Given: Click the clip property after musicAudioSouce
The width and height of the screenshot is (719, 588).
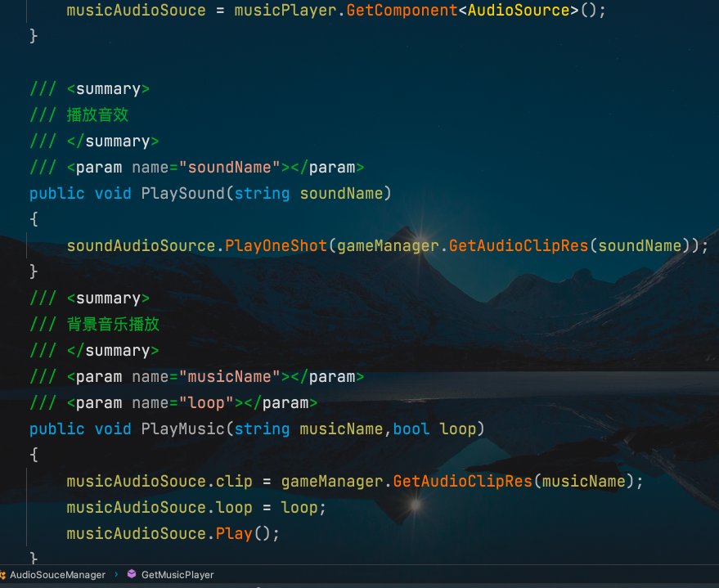Looking at the screenshot, I should click(234, 481).
